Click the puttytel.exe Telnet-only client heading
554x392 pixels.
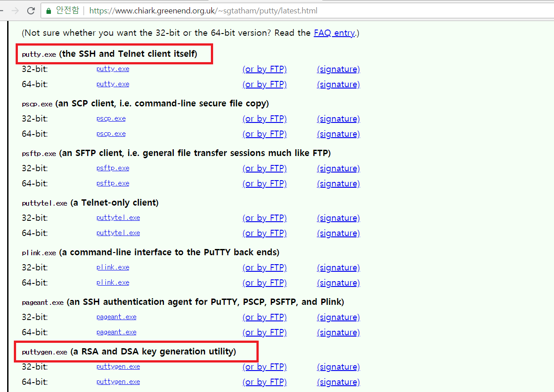click(90, 203)
